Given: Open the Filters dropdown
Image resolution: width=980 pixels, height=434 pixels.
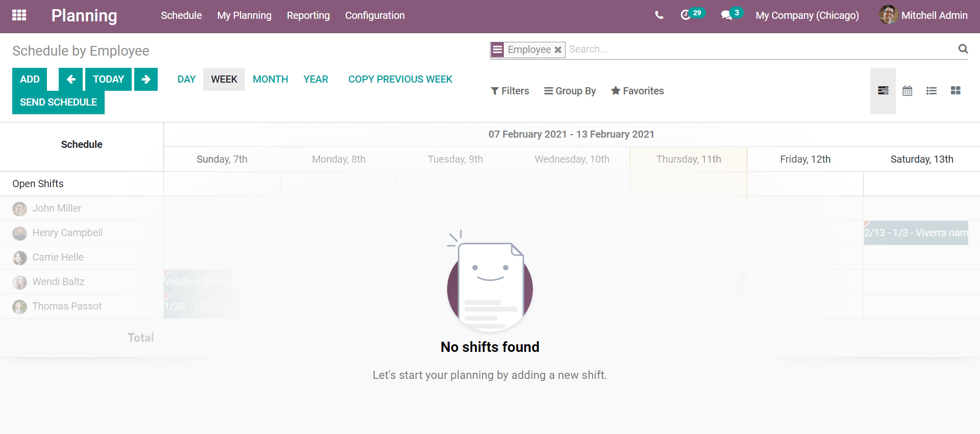Looking at the screenshot, I should [510, 91].
